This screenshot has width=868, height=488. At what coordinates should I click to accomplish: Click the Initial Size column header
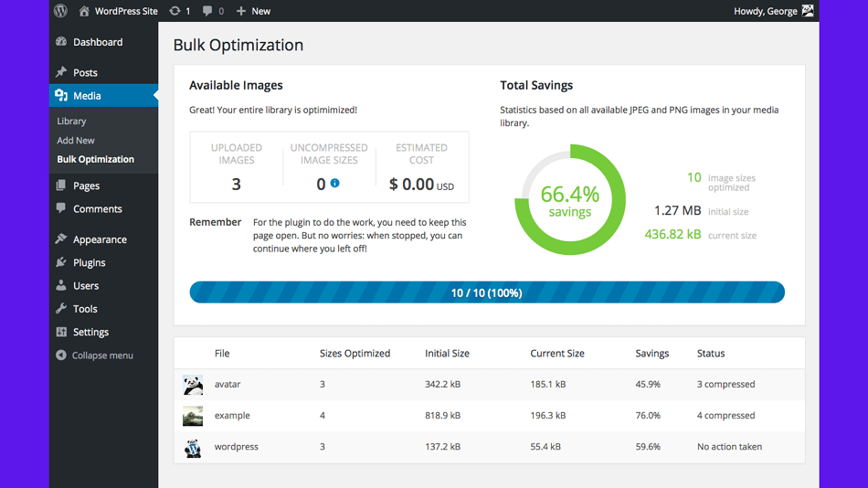click(448, 354)
